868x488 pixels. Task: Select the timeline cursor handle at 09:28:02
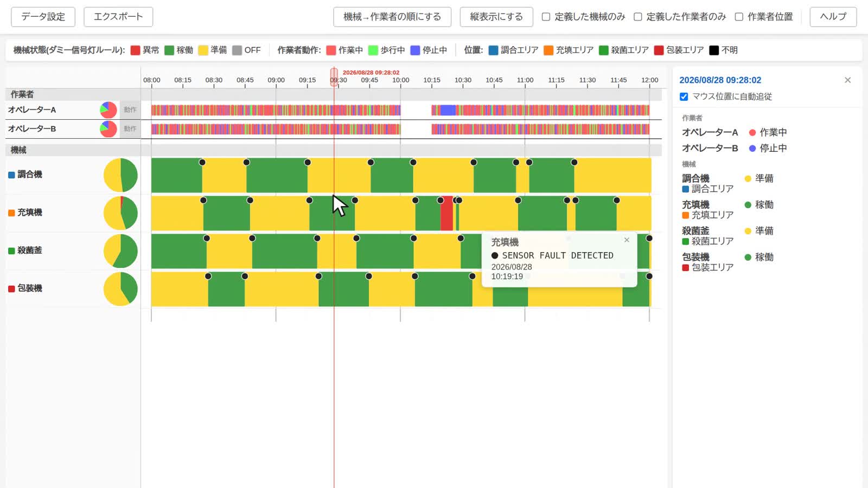click(334, 77)
